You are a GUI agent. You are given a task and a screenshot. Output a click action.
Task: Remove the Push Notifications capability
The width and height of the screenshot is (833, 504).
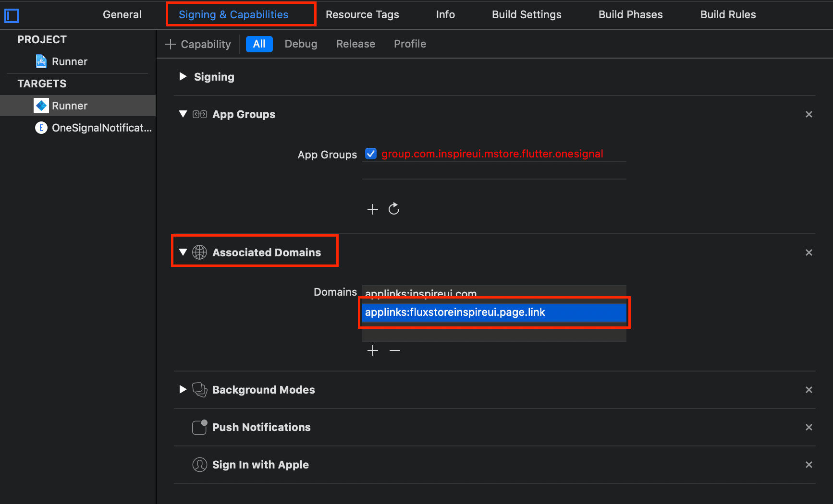809,427
